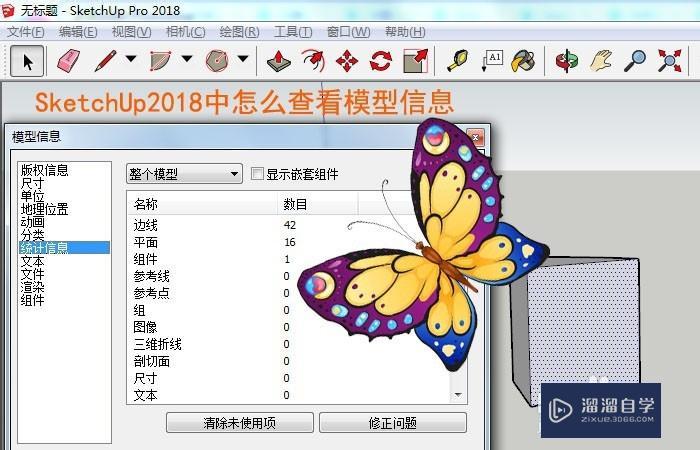Select 版权信息 in the category list
The height and width of the screenshot is (450, 700).
point(45,170)
